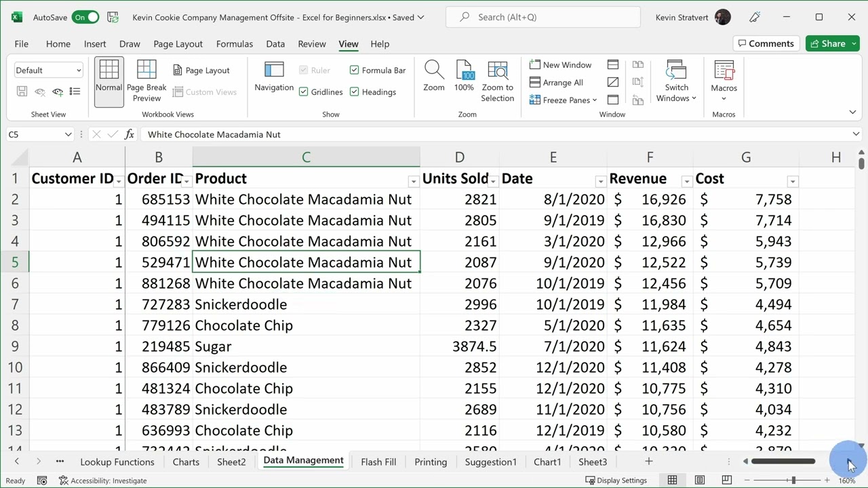Select Normal view in status bar
The width and height of the screenshot is (868, 488).
point(672,481)
